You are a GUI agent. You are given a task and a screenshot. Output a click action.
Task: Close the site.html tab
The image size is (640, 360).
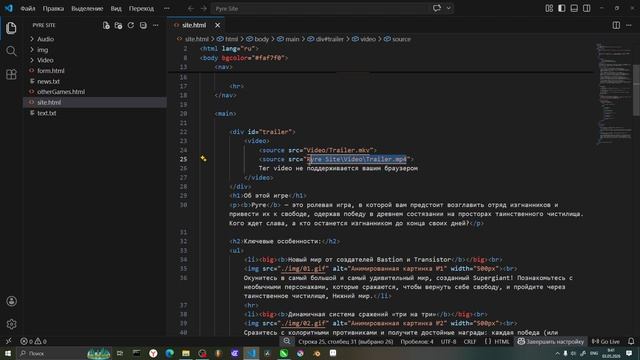(x=218, y=25)
